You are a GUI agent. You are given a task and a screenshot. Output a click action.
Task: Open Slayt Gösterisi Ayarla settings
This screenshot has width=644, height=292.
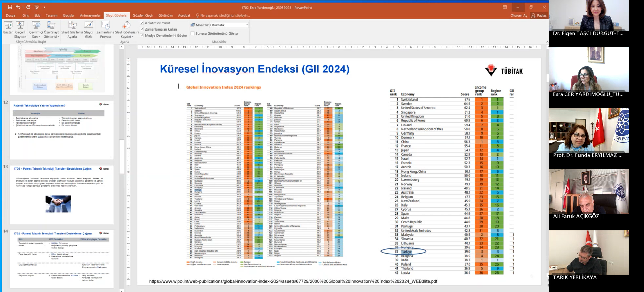(72, 25)
